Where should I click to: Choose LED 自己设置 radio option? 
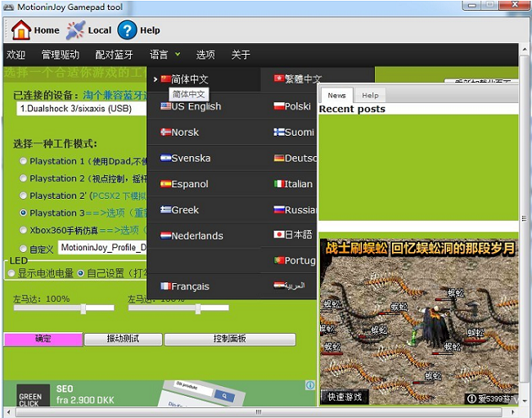(x=81, y=273)
